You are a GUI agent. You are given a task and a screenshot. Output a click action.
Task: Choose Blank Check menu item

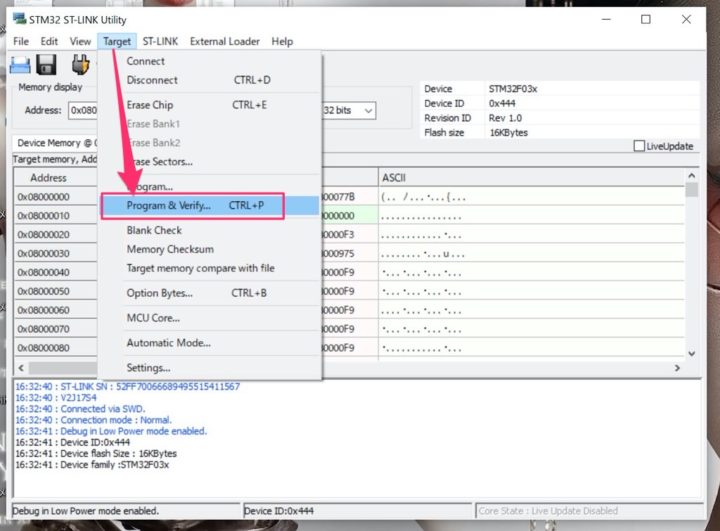155,230
